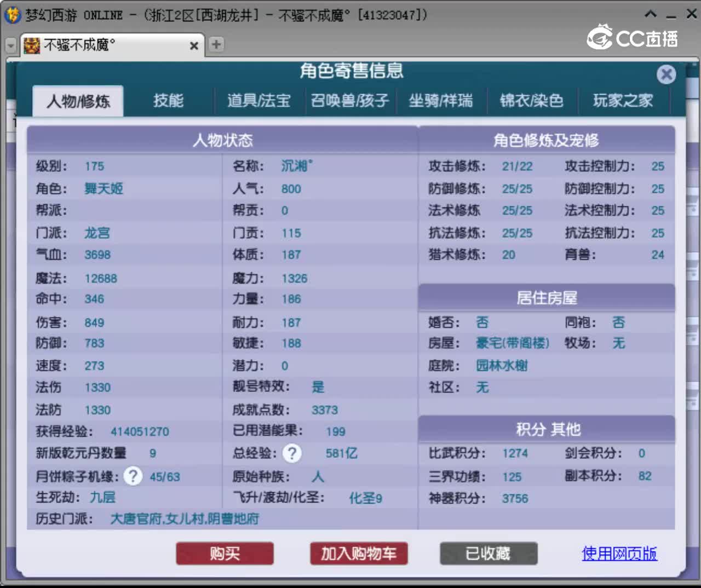Click the 成就点数 value 3373
701x588 pixels.
point(325,410)
